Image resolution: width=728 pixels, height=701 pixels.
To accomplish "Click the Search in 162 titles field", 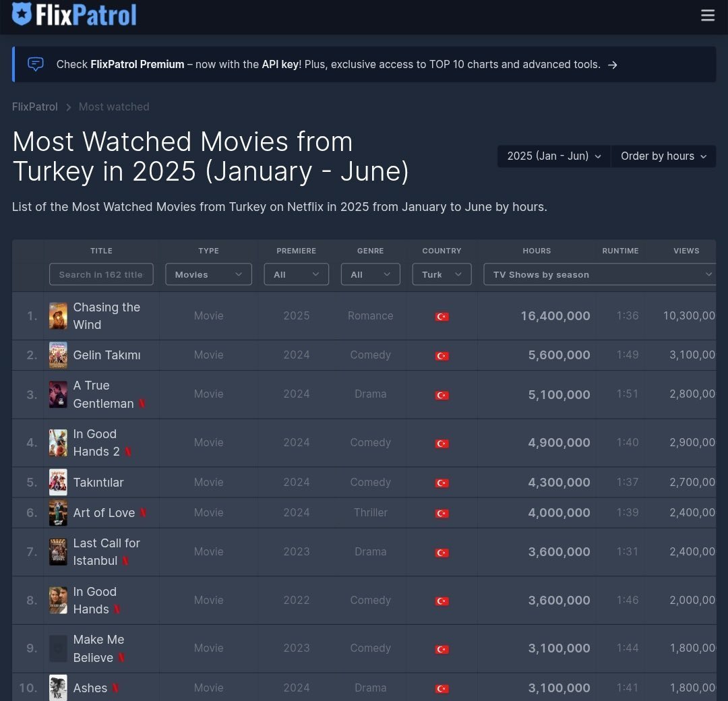I will [101, 274].
